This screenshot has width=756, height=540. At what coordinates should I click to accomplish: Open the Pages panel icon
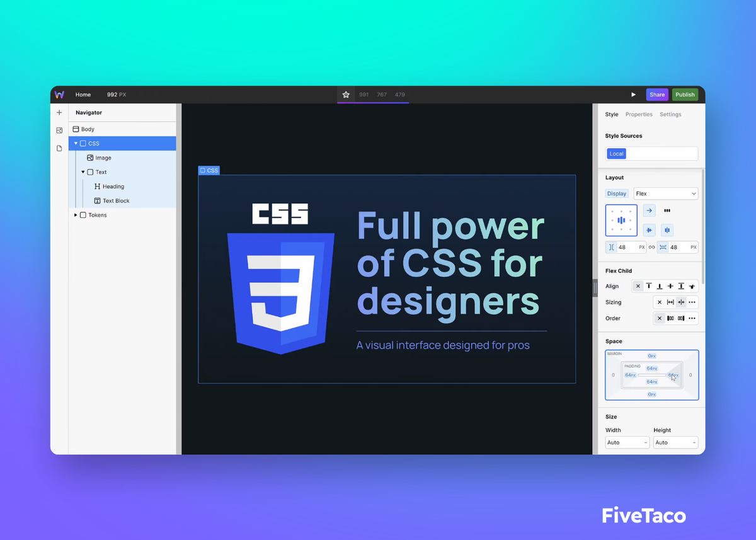59,147
